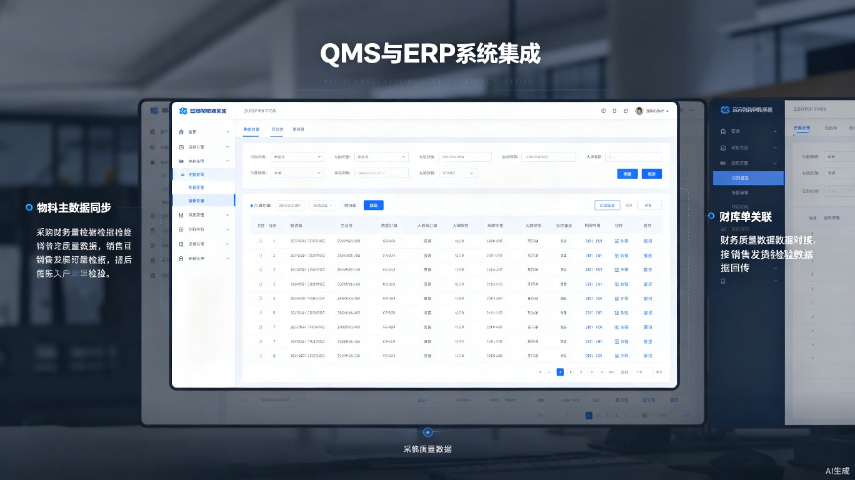Collapse the third sidebar item chevron

(x=227, y=161)
